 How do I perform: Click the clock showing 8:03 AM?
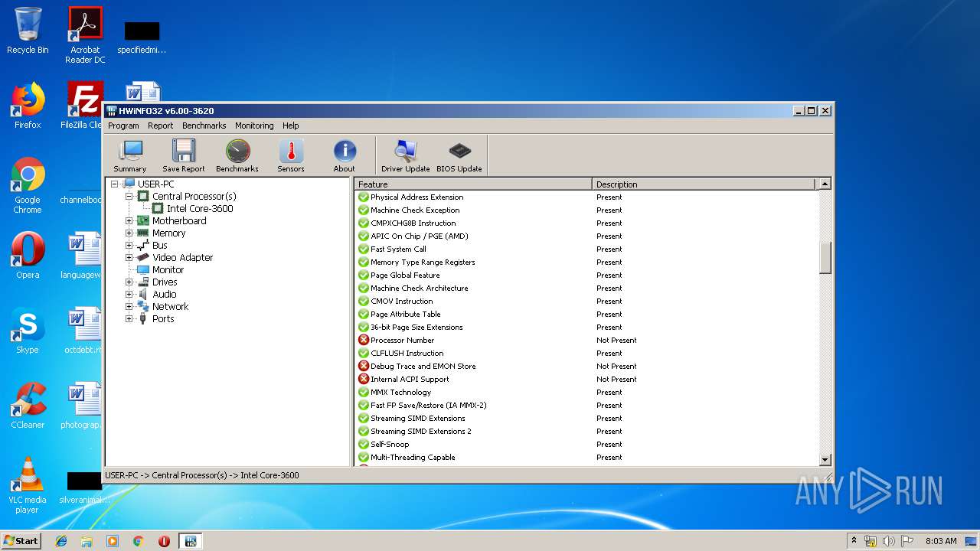coord(941,541)
